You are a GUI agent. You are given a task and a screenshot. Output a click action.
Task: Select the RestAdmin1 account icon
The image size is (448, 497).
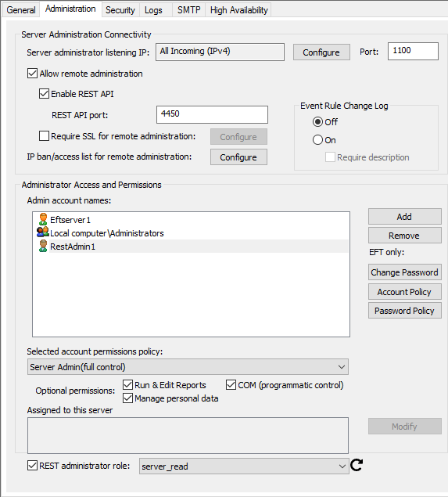click(43, 246)
